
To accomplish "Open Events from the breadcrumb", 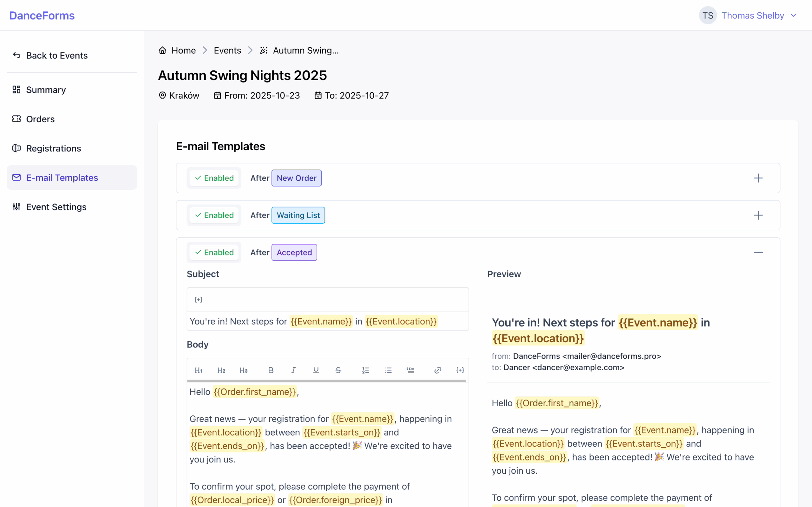I will (x=227, y=50).
